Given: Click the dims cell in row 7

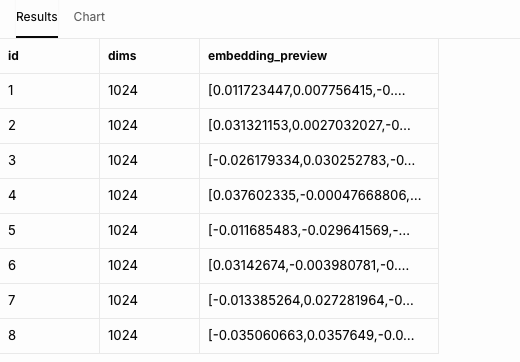Looking at the screenshot, I should 149,301.
